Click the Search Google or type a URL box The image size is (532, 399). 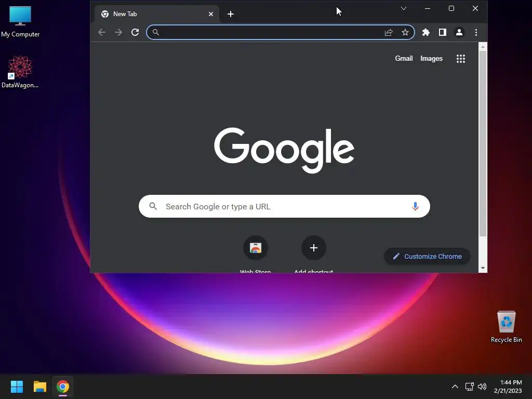tap(284, 206)
